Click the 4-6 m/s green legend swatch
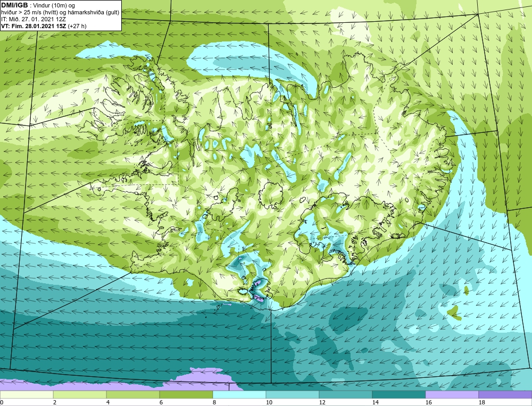 point(133,395)
